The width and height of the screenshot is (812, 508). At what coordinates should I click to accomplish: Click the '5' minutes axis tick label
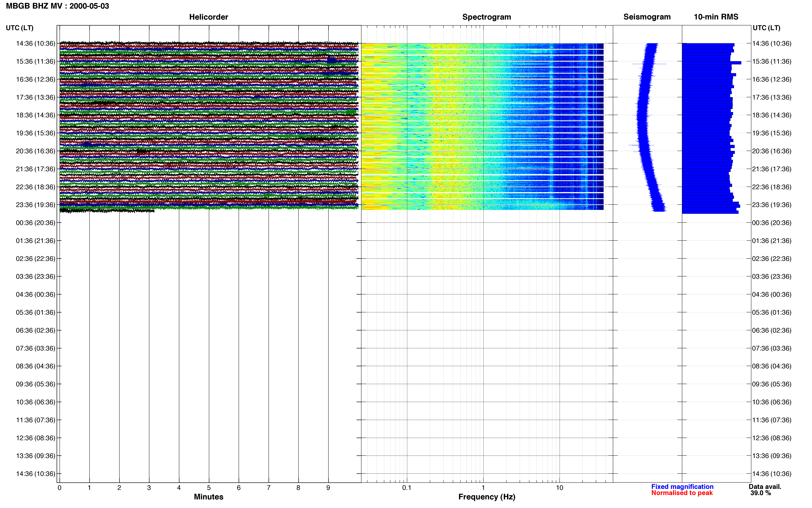209,488
